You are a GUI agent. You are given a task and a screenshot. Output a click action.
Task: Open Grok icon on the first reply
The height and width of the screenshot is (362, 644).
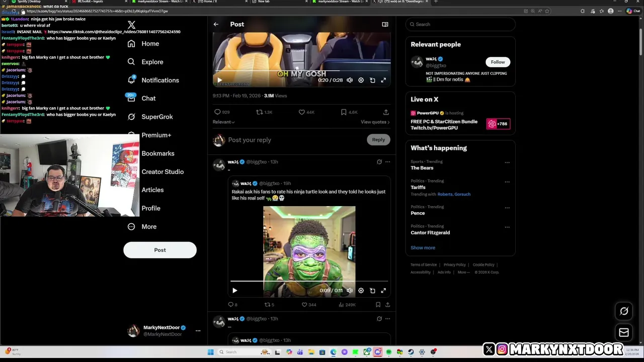coord(379,162)
